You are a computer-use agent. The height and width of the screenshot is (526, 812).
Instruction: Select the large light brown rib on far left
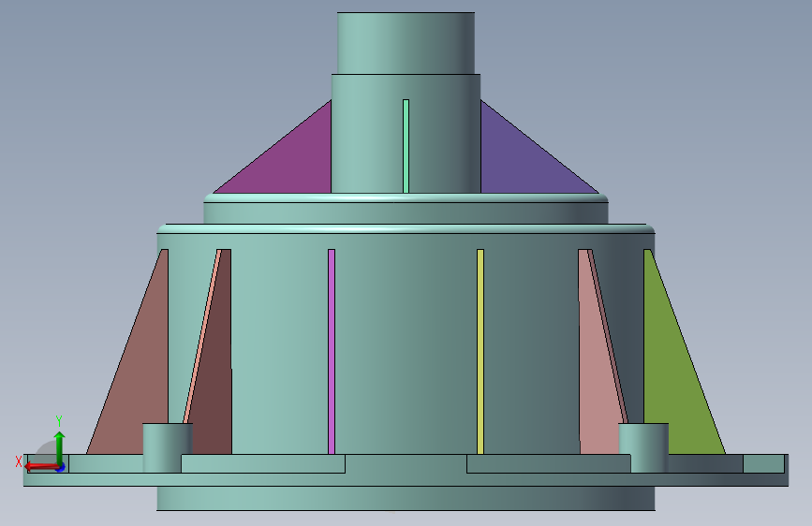point(138,373)
